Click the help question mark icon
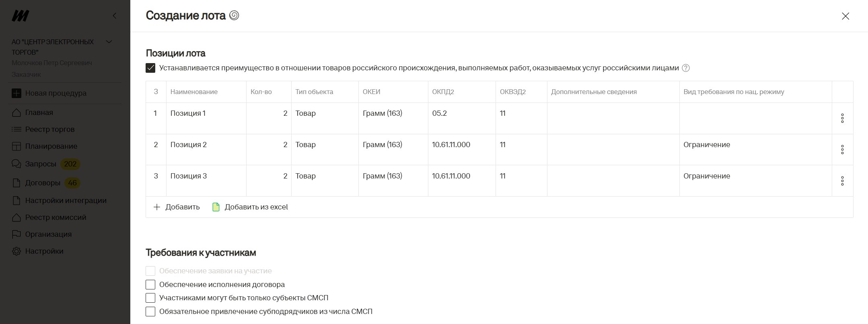 pos(686,68)
